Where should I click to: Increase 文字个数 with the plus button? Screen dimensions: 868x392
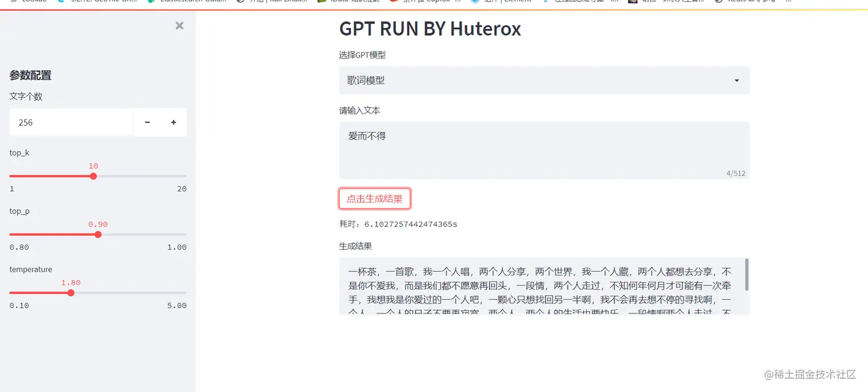[x=173, y=122]
